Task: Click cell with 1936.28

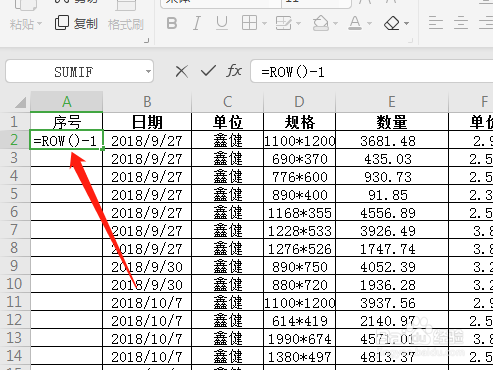Action: [392, 284]
